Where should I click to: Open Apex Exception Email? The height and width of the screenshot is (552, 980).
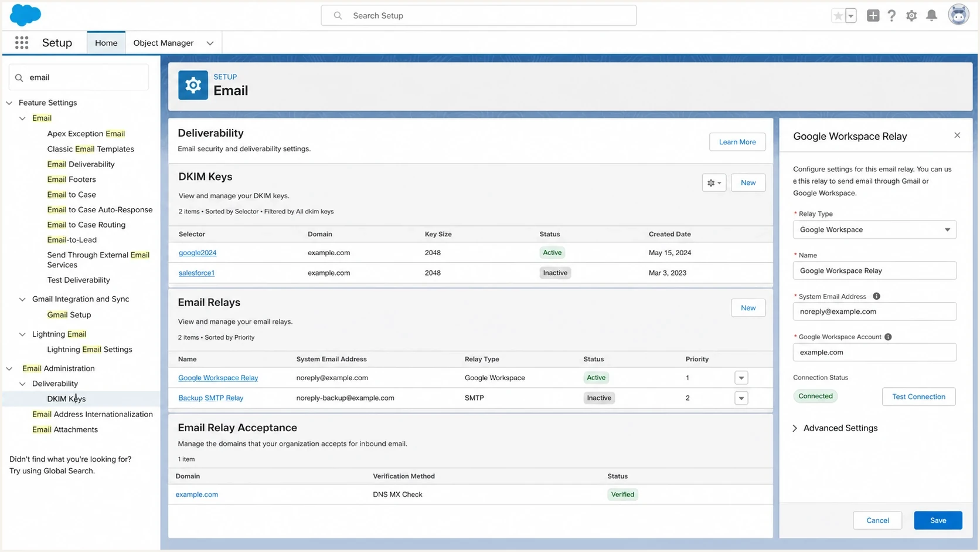pyautogui.click(x=86, y=134)
